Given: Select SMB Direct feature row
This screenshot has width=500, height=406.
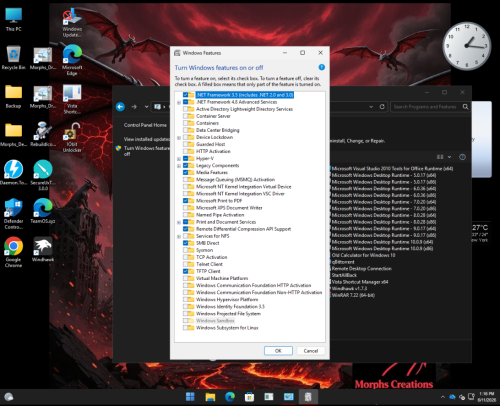Looking at the screenshot, I should point(207,243).
